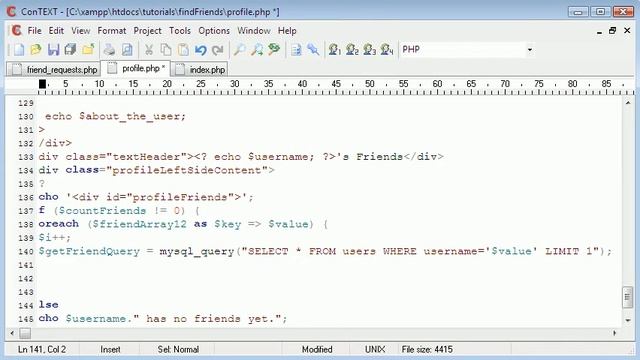Open the Window menu

click(253, 31)
